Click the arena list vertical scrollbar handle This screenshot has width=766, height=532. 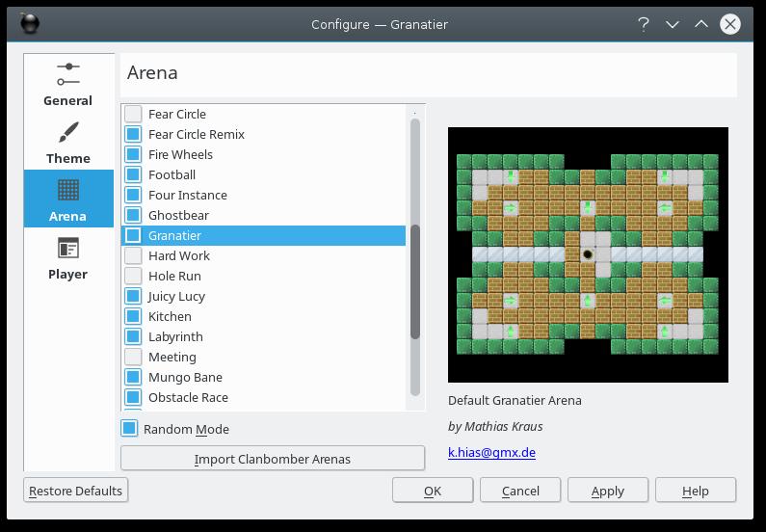[415, 281]
